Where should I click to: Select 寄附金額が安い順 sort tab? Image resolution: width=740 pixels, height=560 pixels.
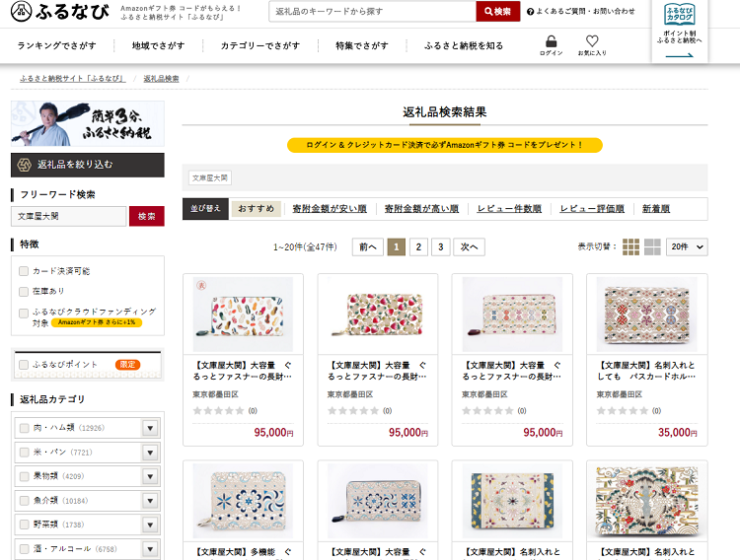[x=329, y=209]
